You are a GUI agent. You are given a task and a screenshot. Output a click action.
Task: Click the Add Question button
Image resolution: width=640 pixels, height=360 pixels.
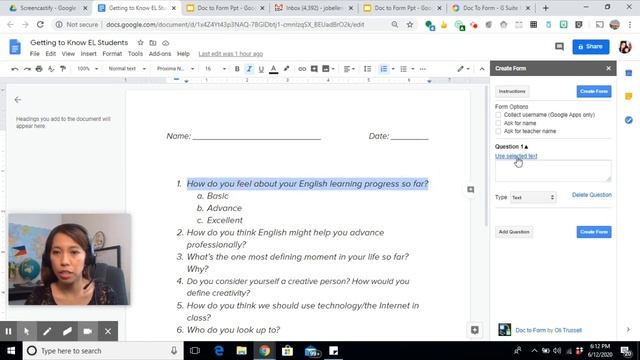(x=514, y=232)
